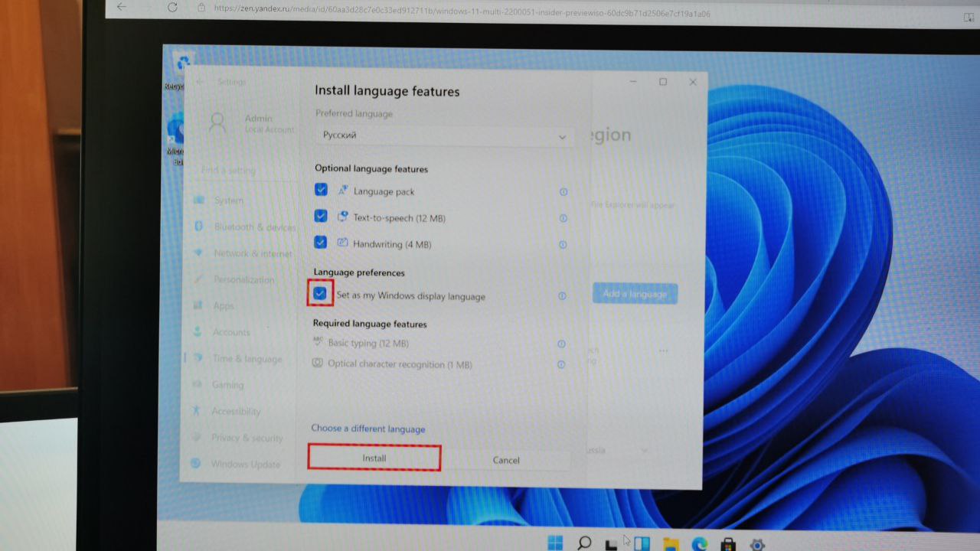Screen dimensions: 980x551
Task: Open the Windows Start menu
Action: click(x=555, y=543)
